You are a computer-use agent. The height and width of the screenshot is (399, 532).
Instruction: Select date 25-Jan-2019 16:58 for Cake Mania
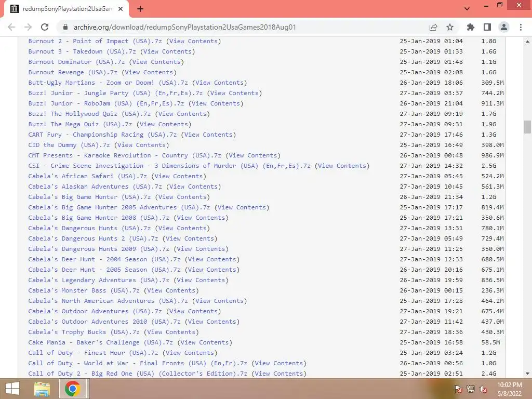tap(431, 342)
